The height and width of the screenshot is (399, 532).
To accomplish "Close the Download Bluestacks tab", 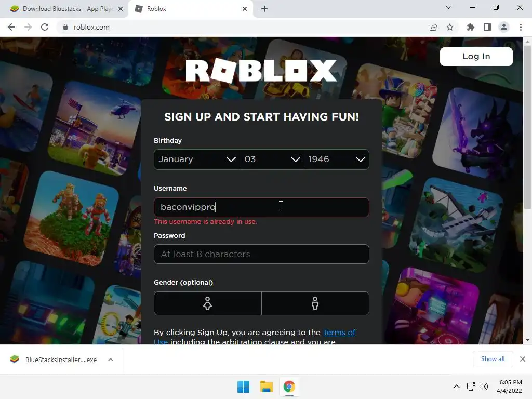I will point(121,9).
